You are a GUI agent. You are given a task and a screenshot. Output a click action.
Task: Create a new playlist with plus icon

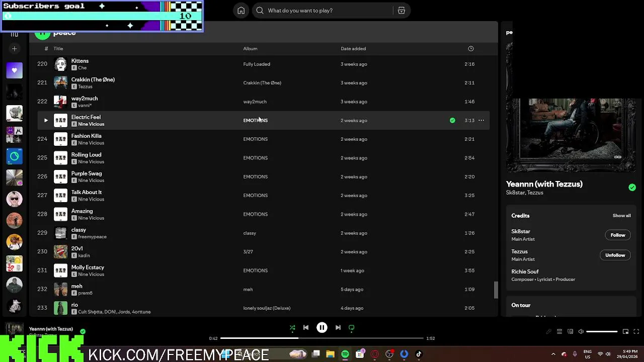pos(15,49)
